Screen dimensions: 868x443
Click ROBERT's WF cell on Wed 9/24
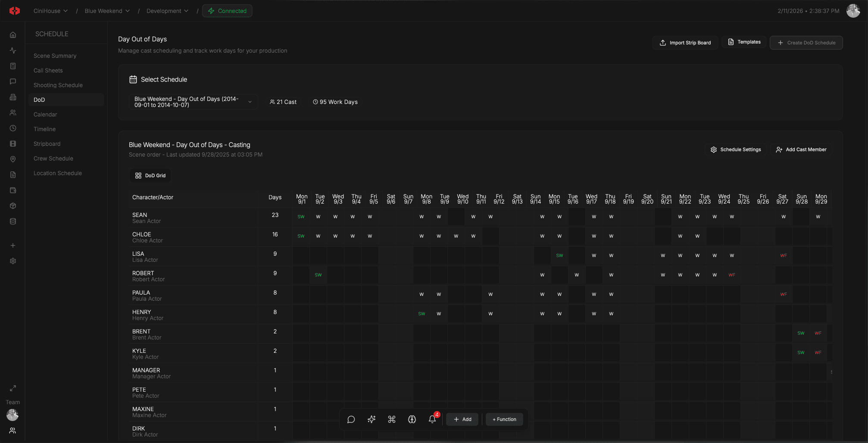(x=732, y=275)
